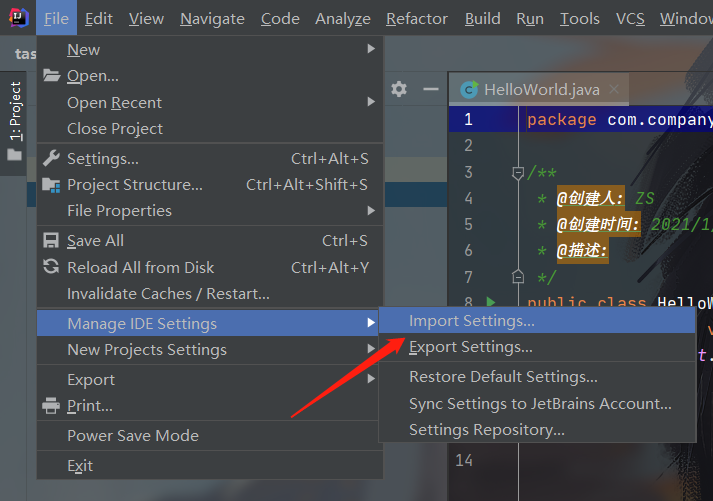Click the green run gutter arrow
The image size is (713, 501).
pos(490,301)
